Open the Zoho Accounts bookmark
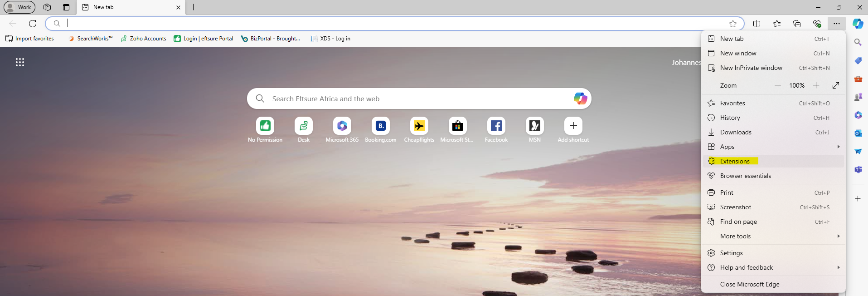 pyautogui.click(x=144, y=39)
